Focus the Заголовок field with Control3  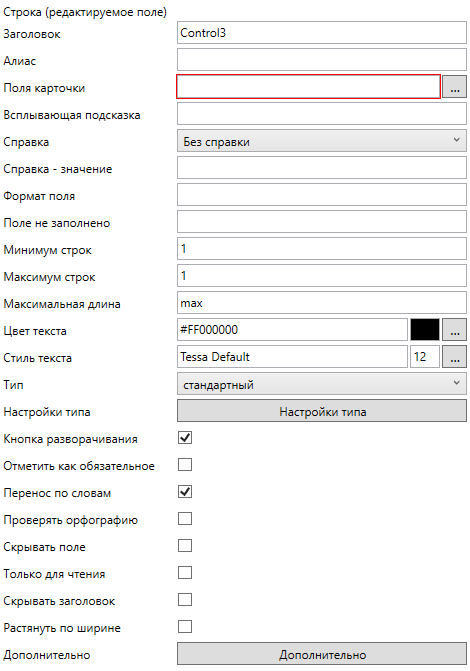(322, 33)
